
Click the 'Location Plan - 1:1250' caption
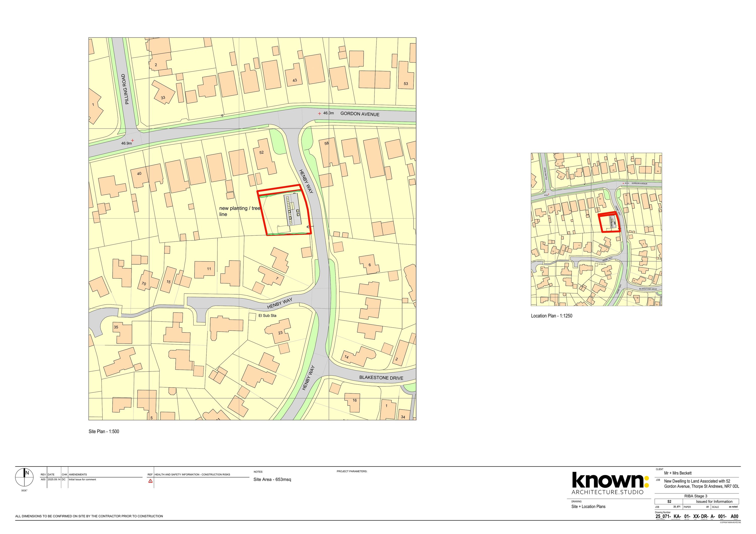coord(552,316)
